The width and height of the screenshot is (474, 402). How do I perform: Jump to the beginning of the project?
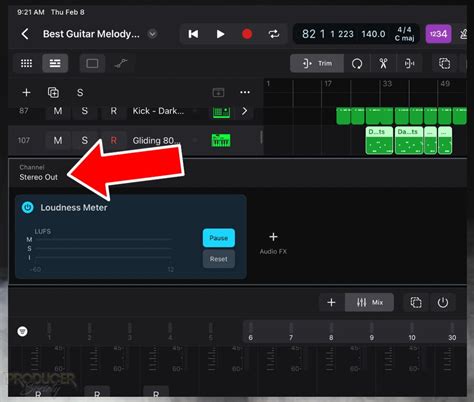tap(193, 34)
